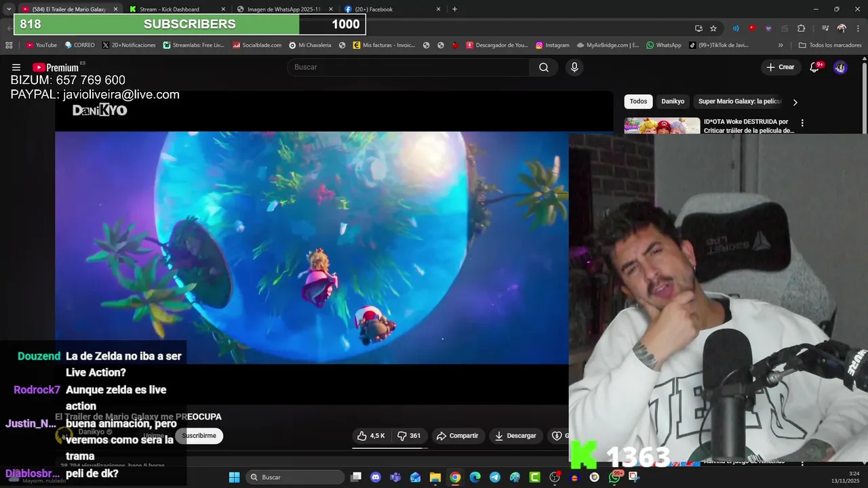This screenshot has height=488, width=868.
Task: Open Chrome profile avatar
Action: 842,28
